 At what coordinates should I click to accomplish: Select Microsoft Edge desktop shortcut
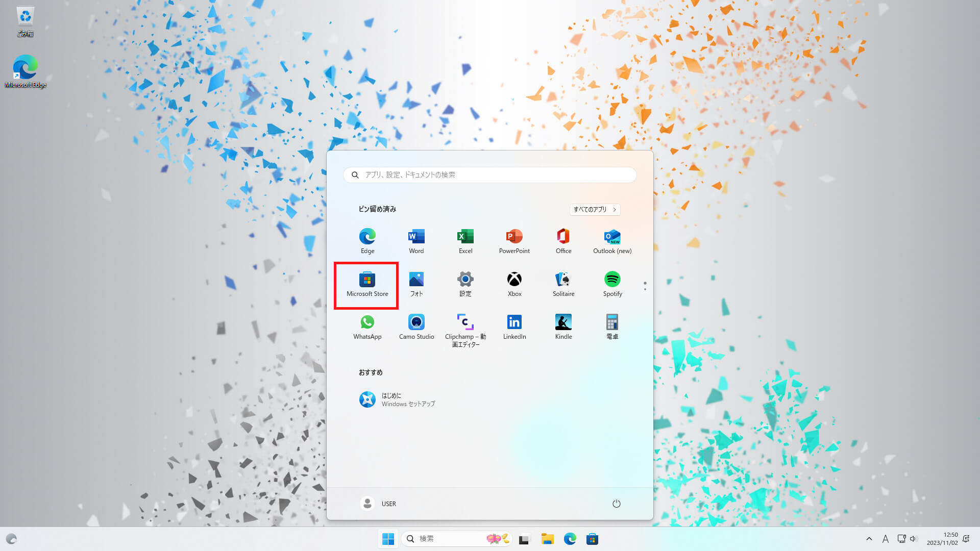point(26,71)
